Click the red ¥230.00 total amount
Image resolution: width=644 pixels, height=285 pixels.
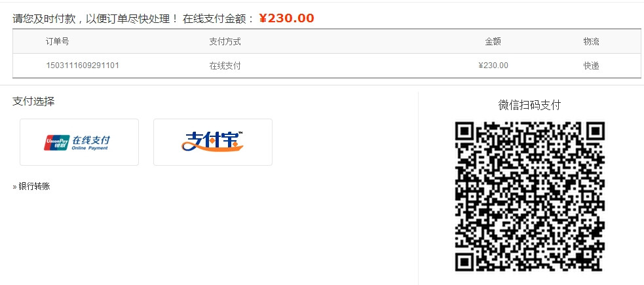click(x=287, y=18)
